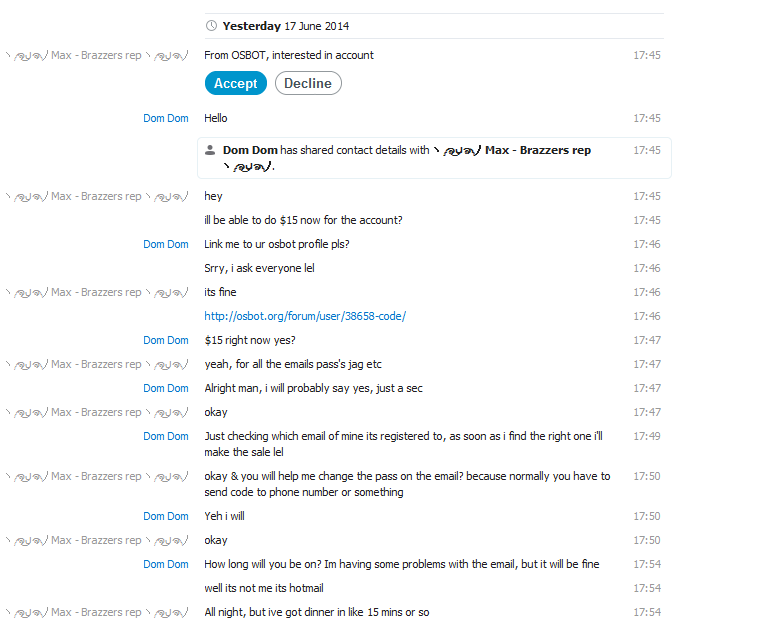765x628 pixels.
Task: Click Dom Dom name beside 'Hello'
Action: coord(166,118)
